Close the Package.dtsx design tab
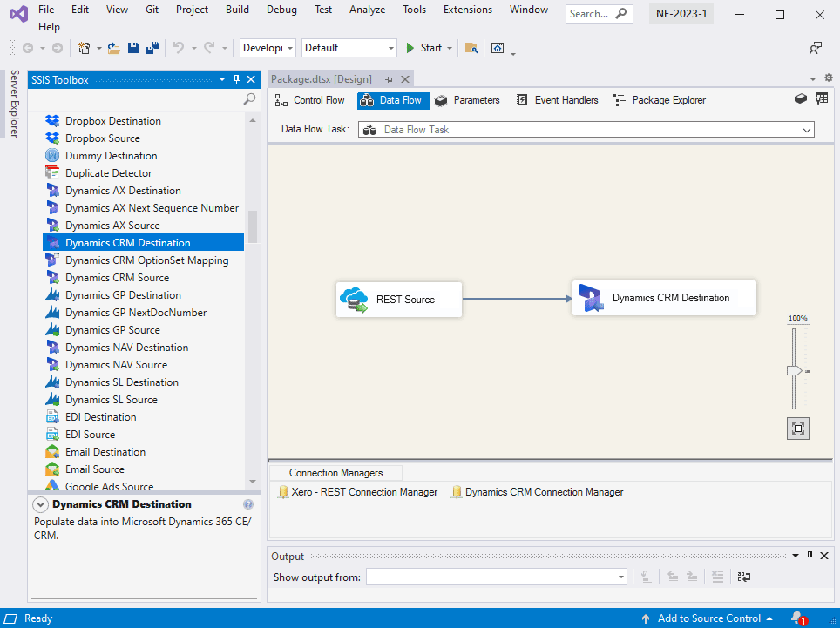 pyautogui.click(x=405, y=79)
